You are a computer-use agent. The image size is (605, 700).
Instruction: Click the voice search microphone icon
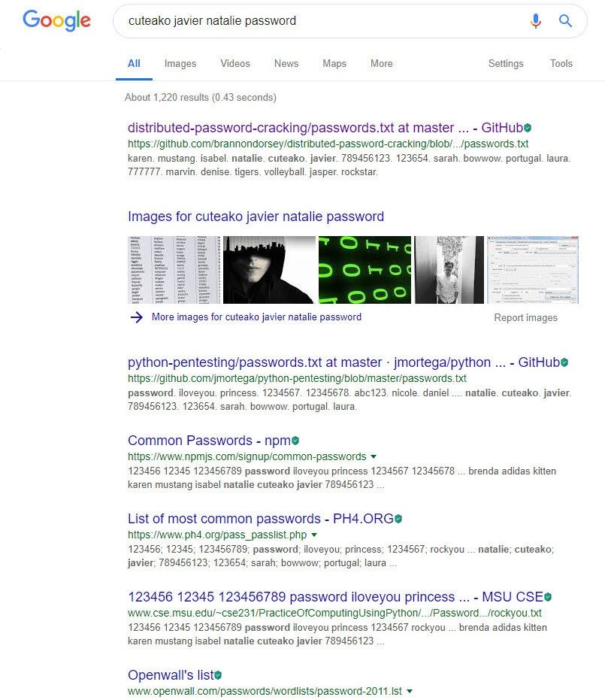tap(535, 20)
